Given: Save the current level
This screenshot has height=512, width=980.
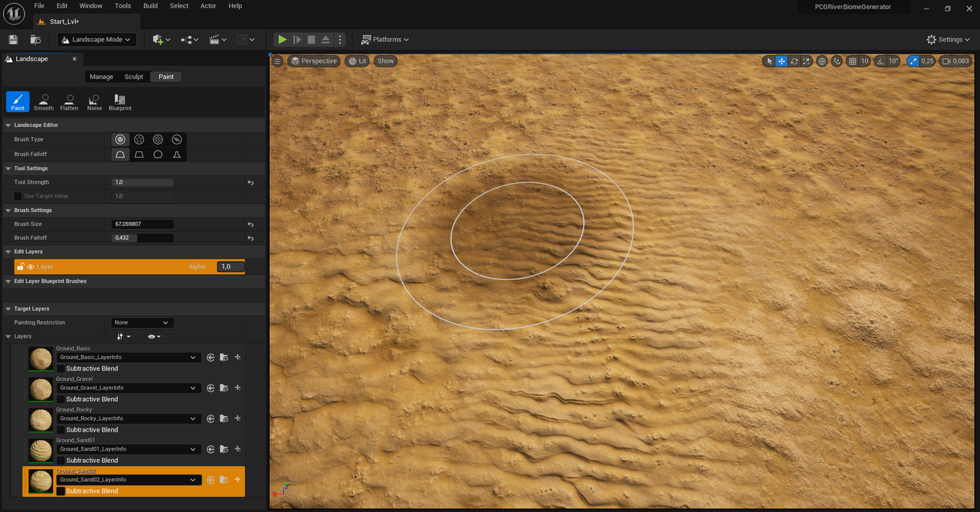Looking at the screenshot, I should 13,39.
